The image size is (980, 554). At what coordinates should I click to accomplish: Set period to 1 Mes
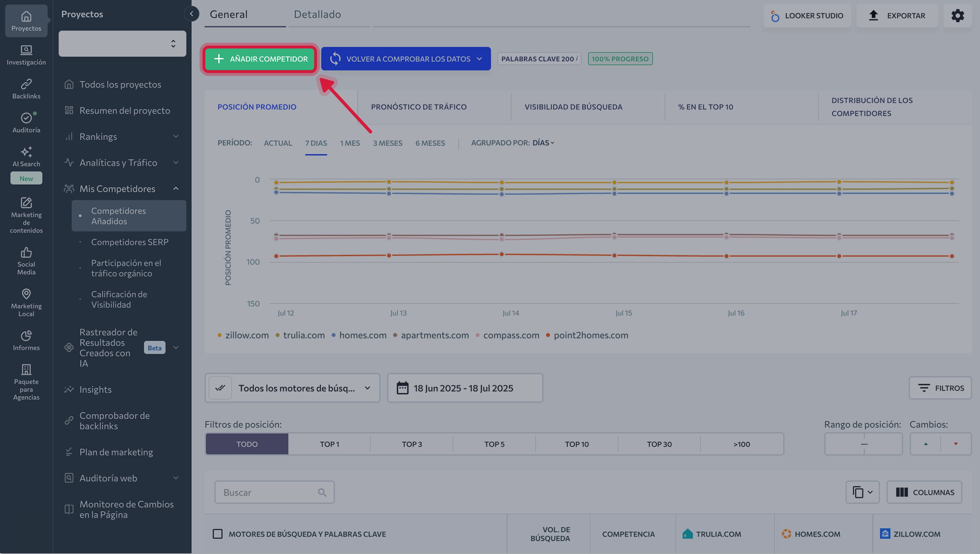coord(350,143)
